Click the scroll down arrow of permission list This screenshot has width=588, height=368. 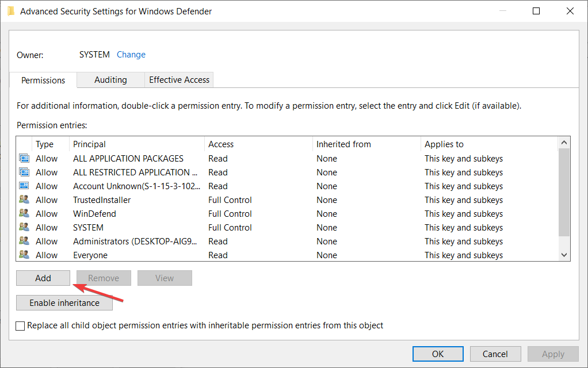pyautogui.click(x=564, y=255)
